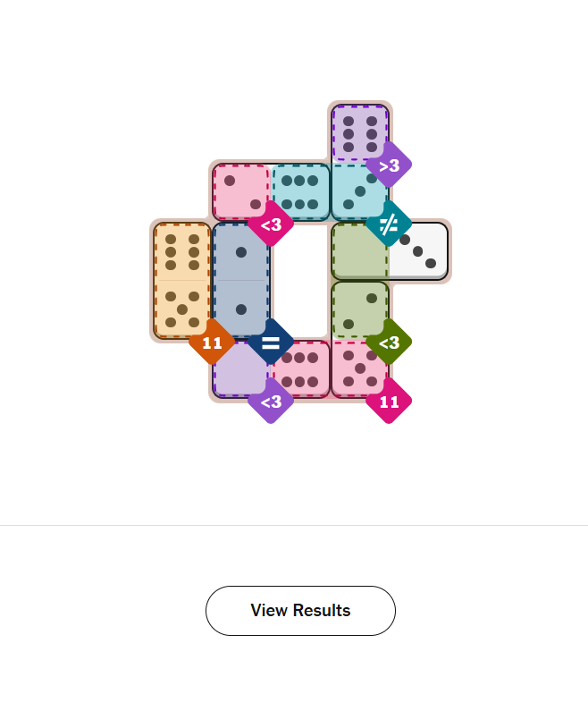This screenshot has width=588, height=711.
Task: Click the six-pip tile in the purple cell
Action: pyautogui.click(x=359, y=133)
